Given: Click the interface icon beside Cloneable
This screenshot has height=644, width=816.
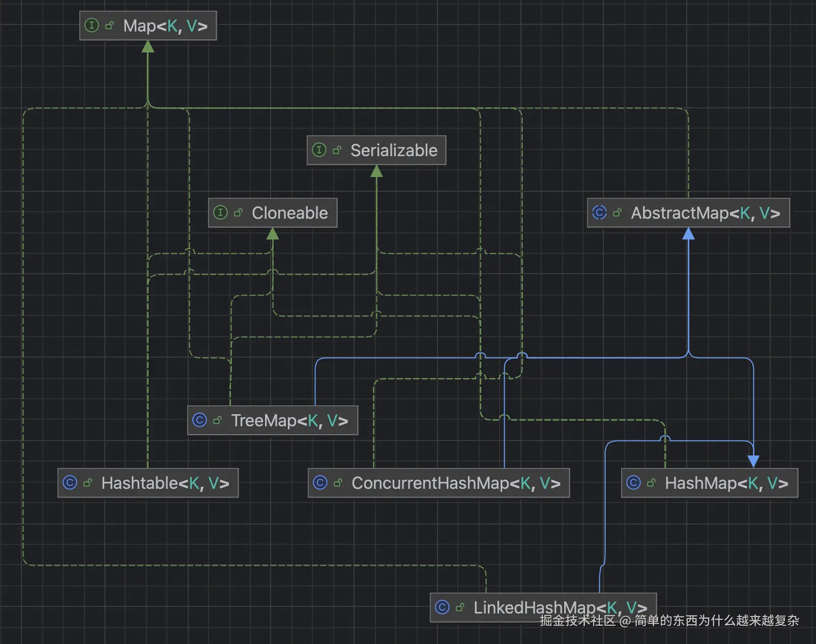Looking at the screenshot, I should (x=220, y=213).
